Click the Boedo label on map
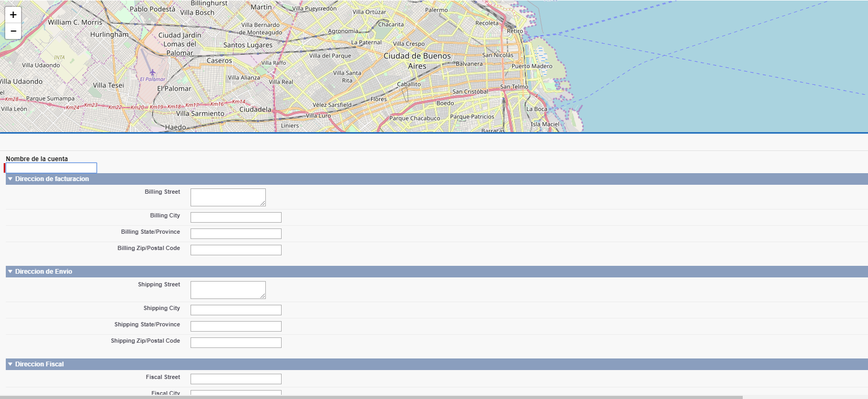 (x=445, y=103)
